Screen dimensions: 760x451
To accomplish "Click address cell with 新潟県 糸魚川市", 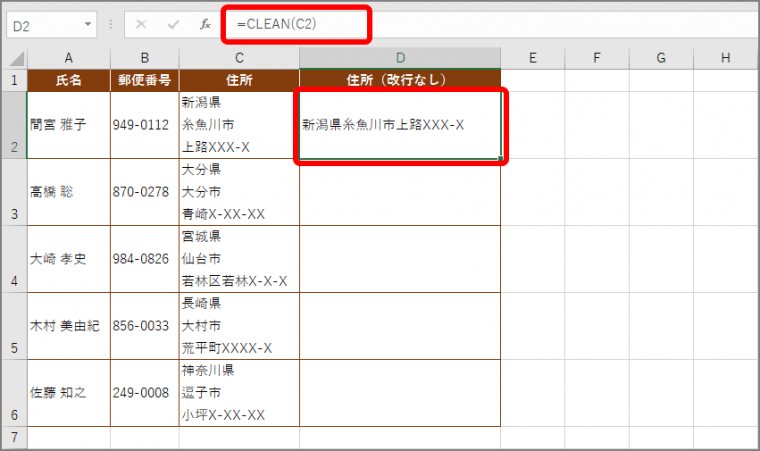I will pyautogui.click(x=239, y=125).
